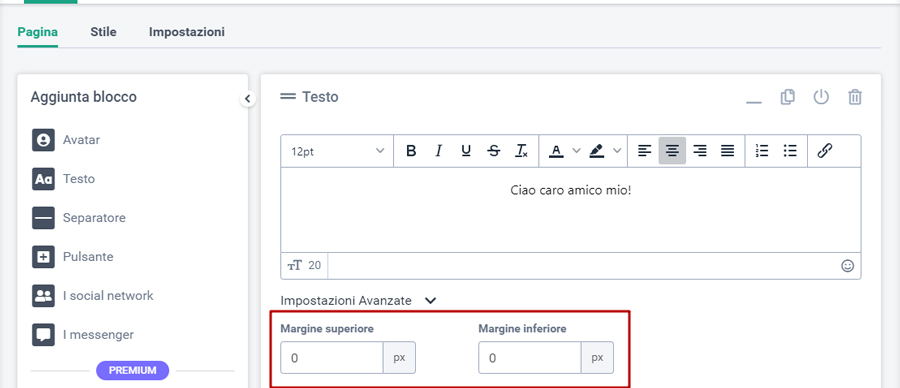Toggle bold formatting in text editor

[411, 151]
